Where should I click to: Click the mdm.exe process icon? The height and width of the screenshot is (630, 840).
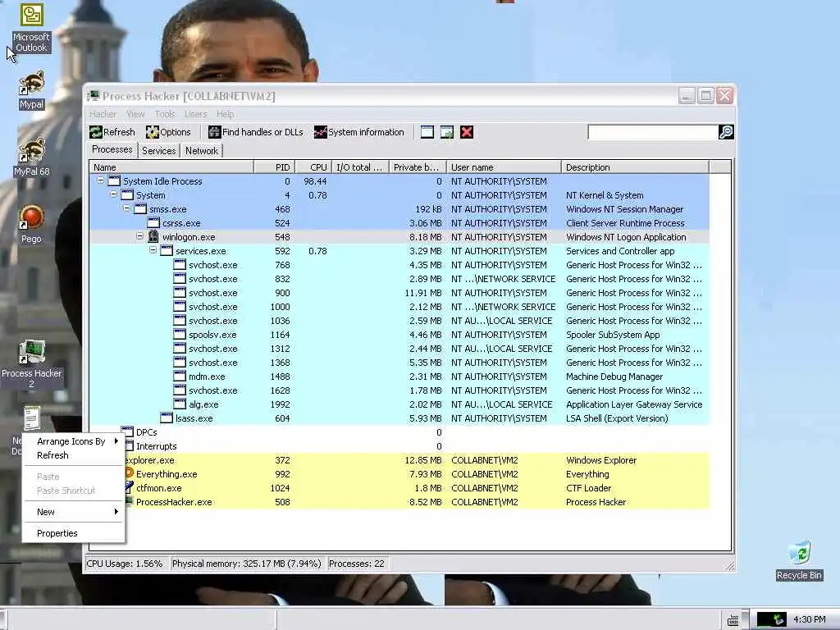(180, 376)
